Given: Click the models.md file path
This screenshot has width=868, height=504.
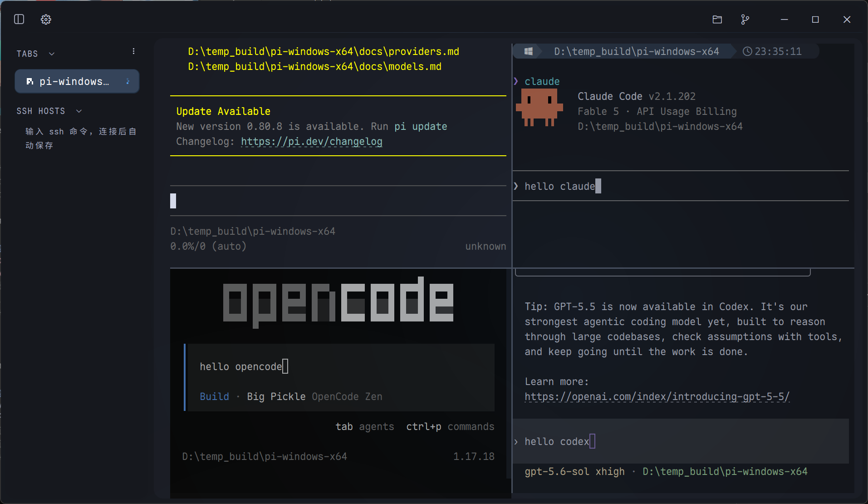Looking at the screenshot, I should 314,66.
